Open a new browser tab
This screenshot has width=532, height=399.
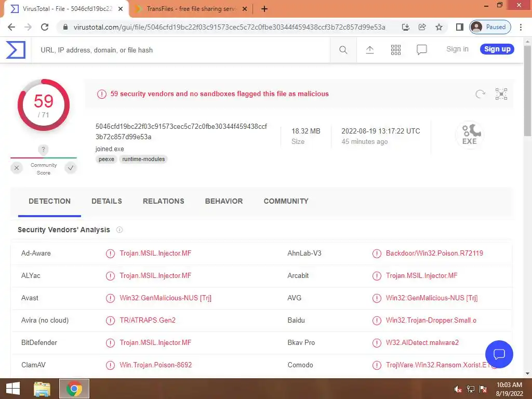pyautogui.click(x=264, y=9)
